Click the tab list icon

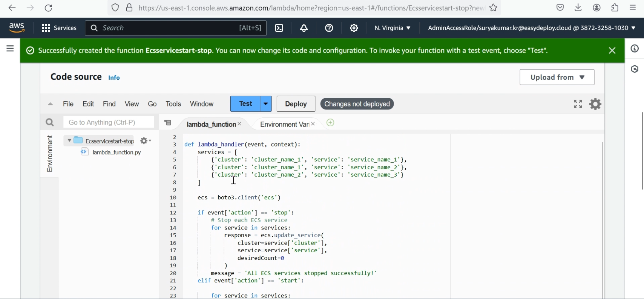168,123
